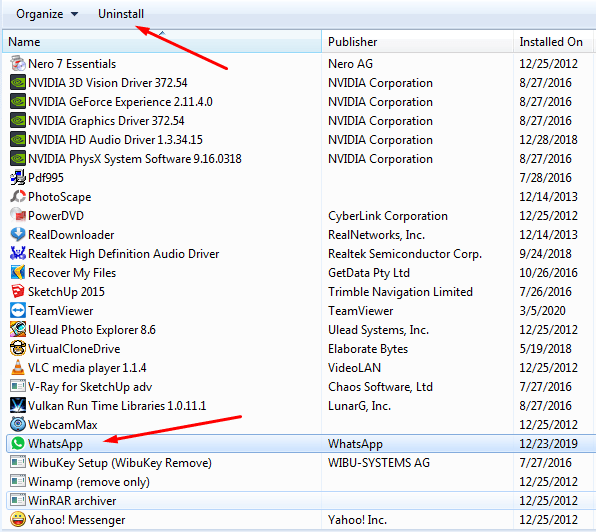
Task: Select 'NVIDIA PhysX System Software 9.16.0318'
Action: 135,159
